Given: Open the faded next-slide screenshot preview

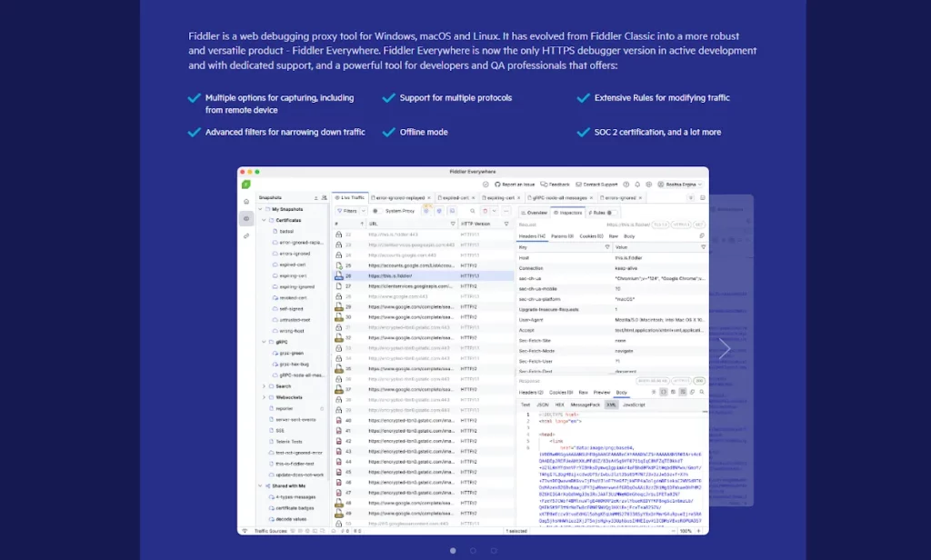Looking at the screenshot, I should click(x=732, y=350).
